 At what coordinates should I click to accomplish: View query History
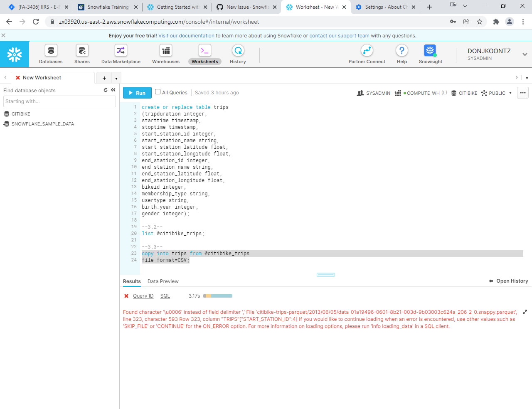click(237, 54)
